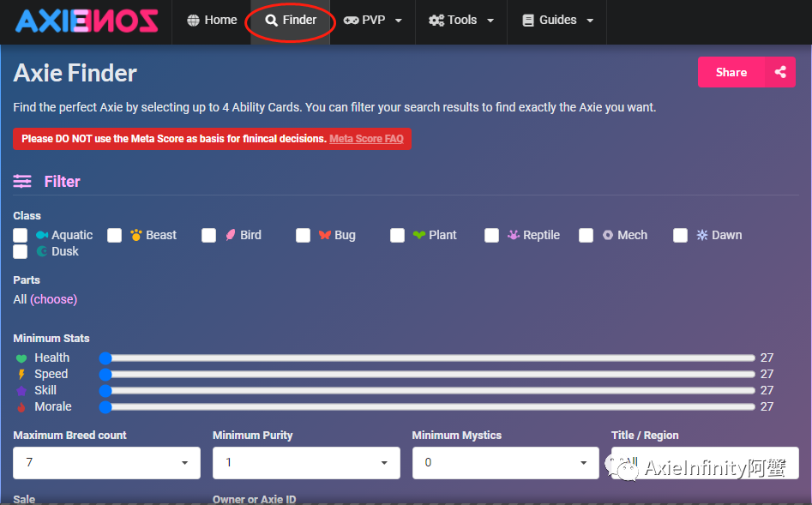
Task: Click the Skill slider handle
Action: point(105,390)
